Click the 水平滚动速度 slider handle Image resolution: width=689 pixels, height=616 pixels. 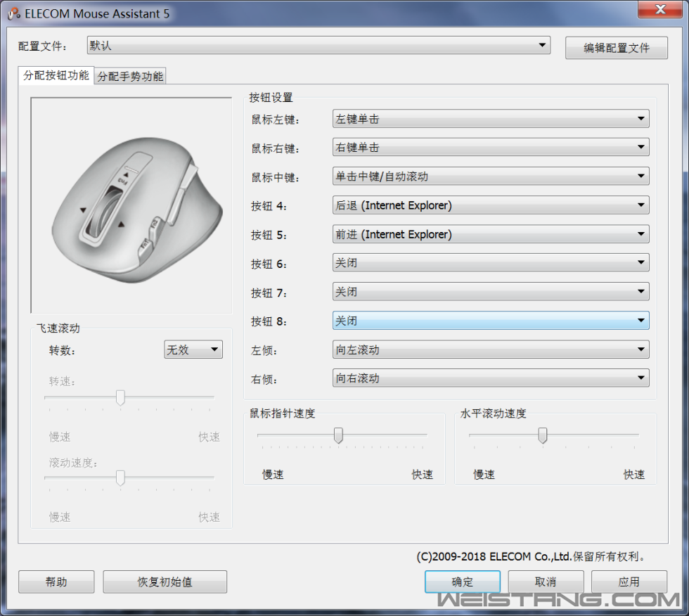click(543, 435)
